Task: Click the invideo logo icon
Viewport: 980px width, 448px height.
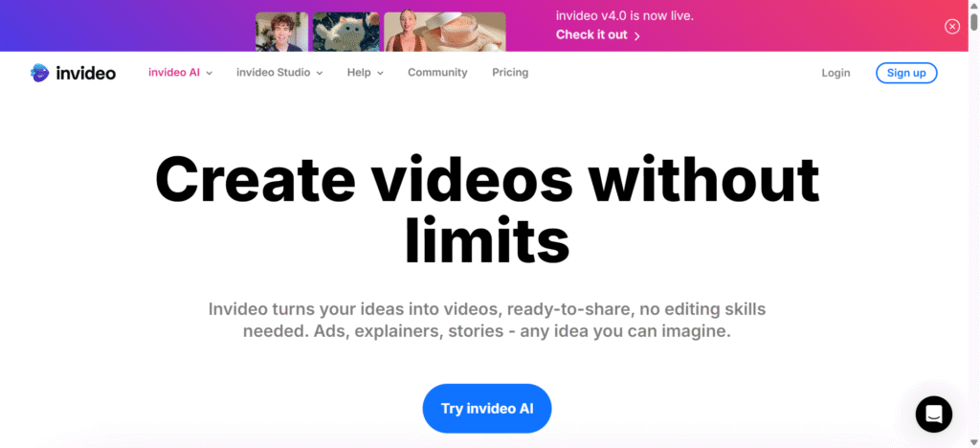Action: click(x=39, y=73)
